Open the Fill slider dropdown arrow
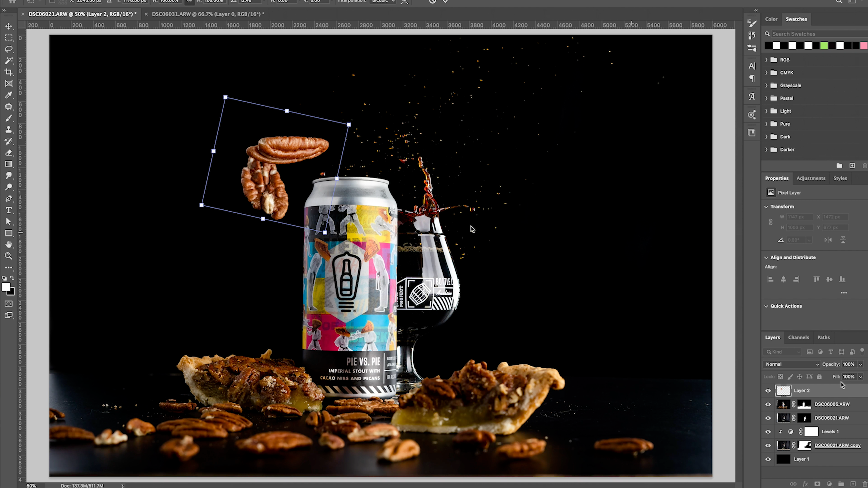Screen dimensions: 868x488 coord(861,377)
